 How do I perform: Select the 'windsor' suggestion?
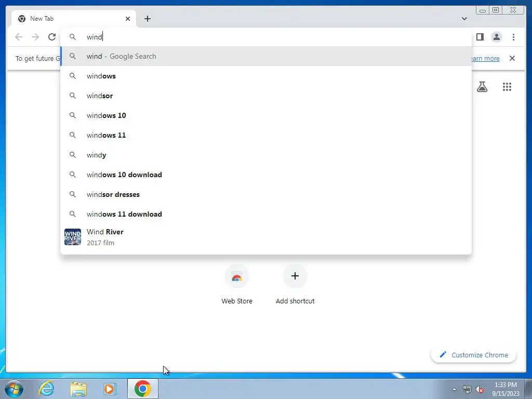coord(266,96)
